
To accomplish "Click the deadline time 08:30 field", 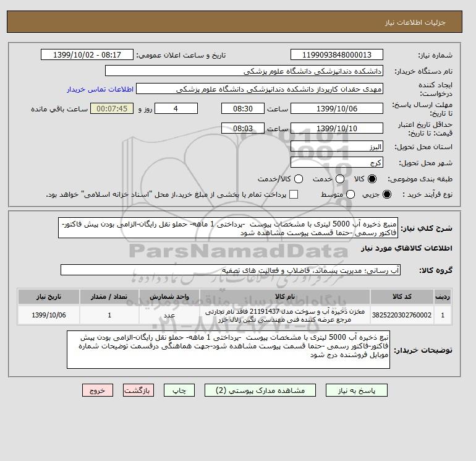I will point(243,108).
